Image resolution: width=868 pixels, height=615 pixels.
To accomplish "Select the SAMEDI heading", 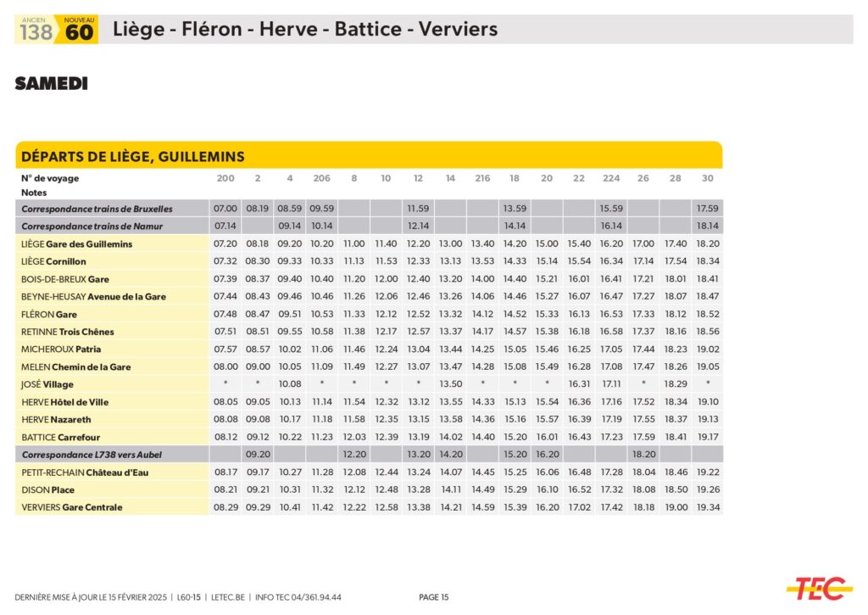I will click(x=52, y=83).
